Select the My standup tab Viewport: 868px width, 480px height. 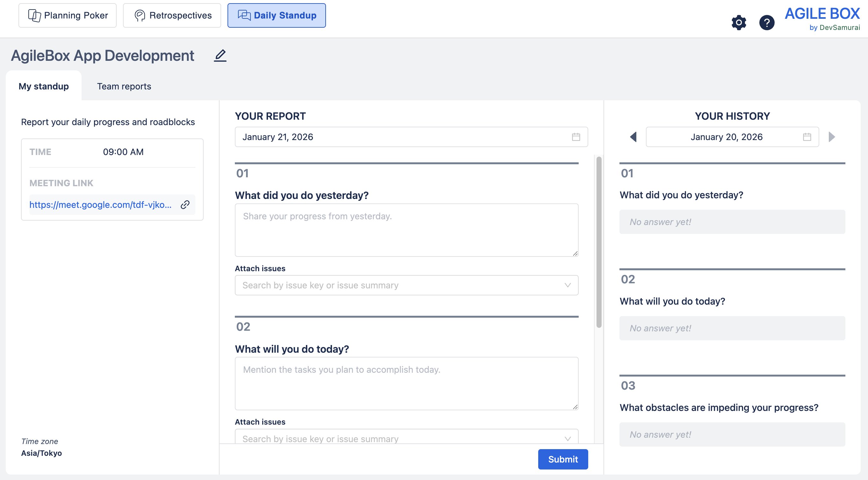44,87
